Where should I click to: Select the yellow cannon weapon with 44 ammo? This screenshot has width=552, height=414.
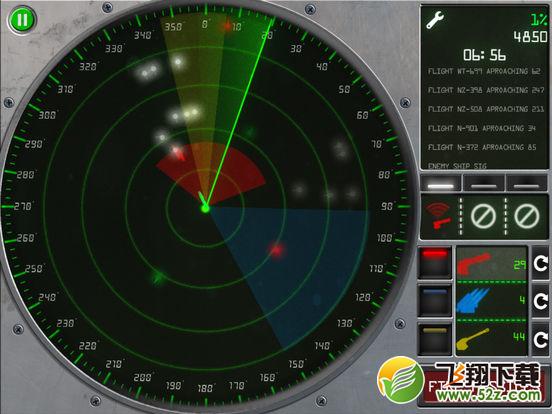492,338
